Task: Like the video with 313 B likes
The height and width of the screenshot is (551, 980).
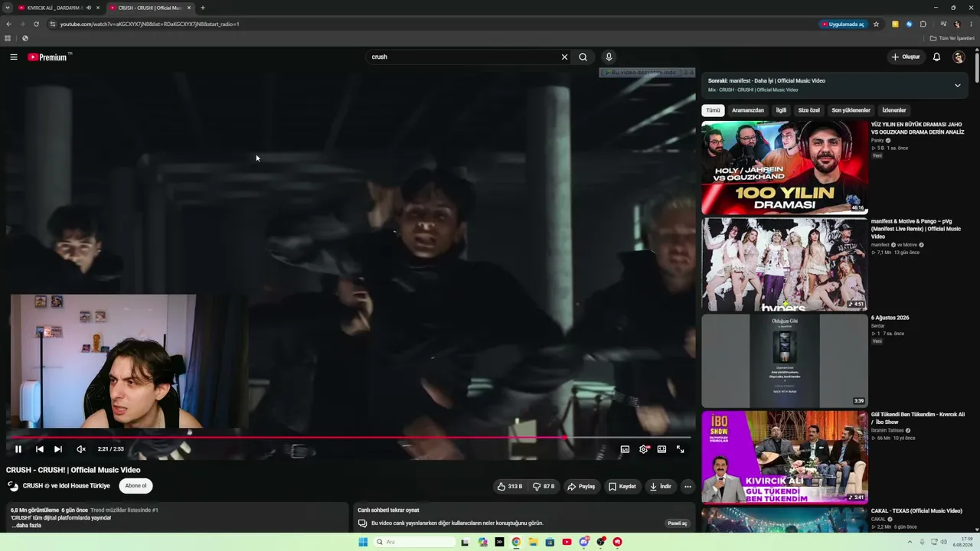Action: pos(510,486)
